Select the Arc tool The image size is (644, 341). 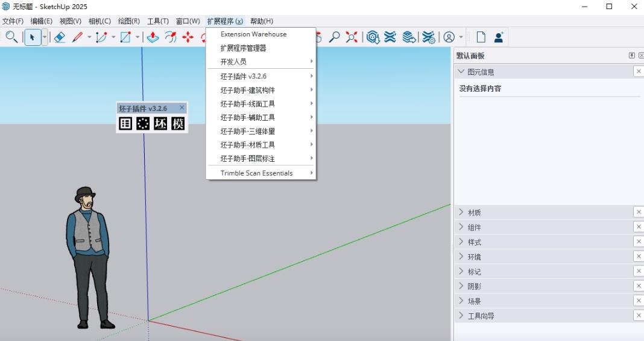(x=101, y=37)
